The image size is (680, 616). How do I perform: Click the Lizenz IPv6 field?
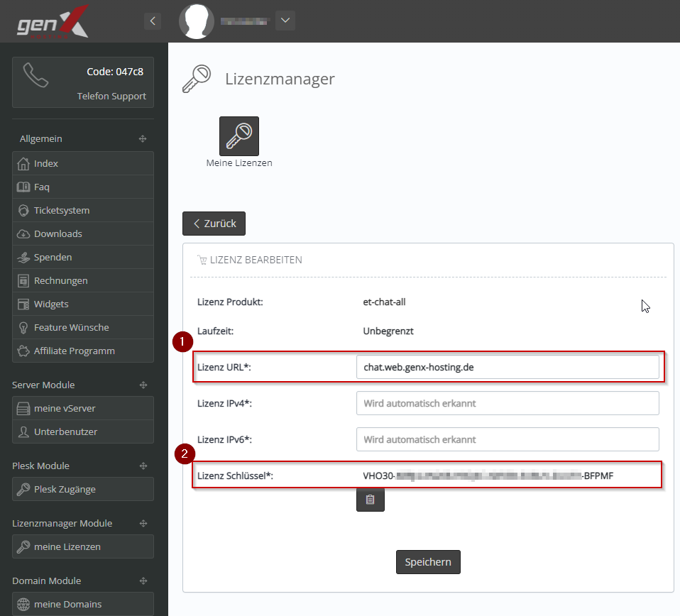(507, 439)
